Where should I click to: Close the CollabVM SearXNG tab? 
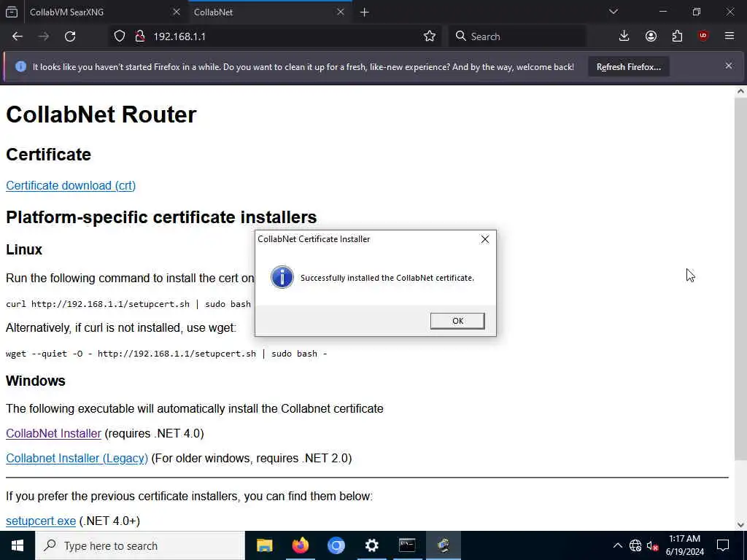pyautogui.click(x=177, y=12)
